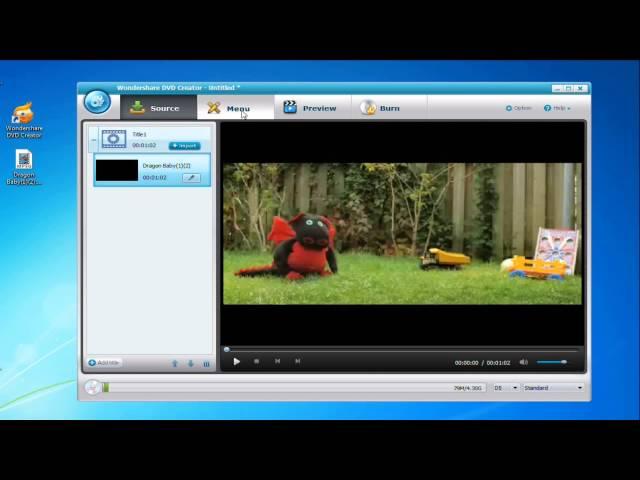Switch to the Burn tab
This screenshot has height=480, width=640.
pyautogui.click(x=389, y=108)
